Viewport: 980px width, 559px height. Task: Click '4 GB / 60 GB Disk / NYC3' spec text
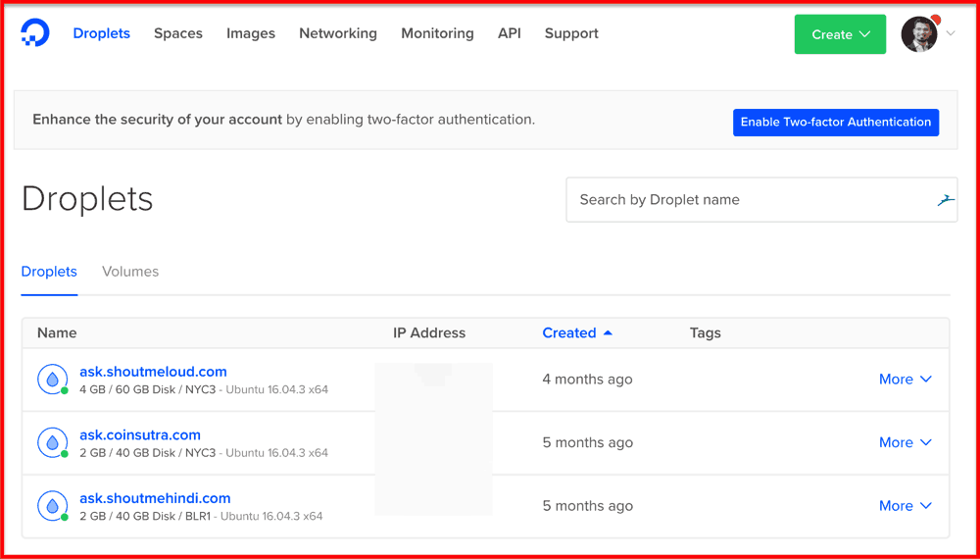(148, 389)
